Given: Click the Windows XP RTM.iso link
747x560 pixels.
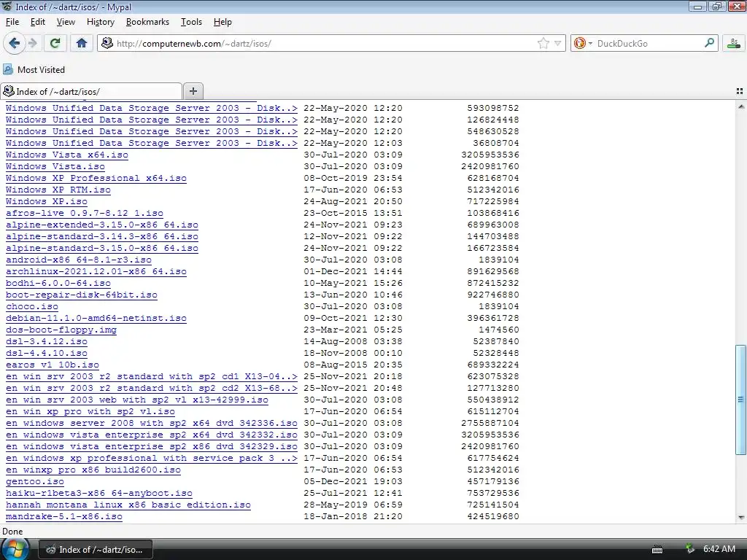Looking at the screenshot, I should [x=58, y=190].
